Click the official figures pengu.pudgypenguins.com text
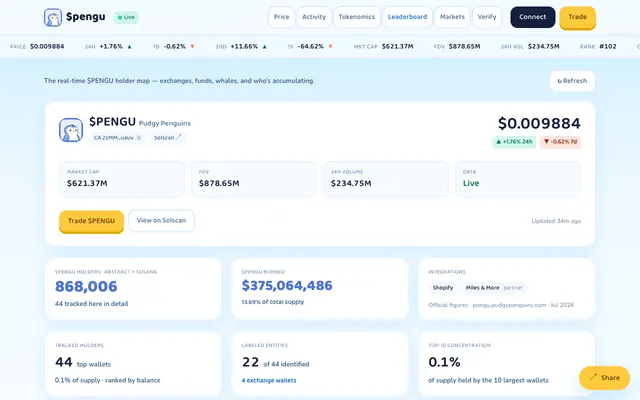The image size is (640, 400). pos(501,305)
